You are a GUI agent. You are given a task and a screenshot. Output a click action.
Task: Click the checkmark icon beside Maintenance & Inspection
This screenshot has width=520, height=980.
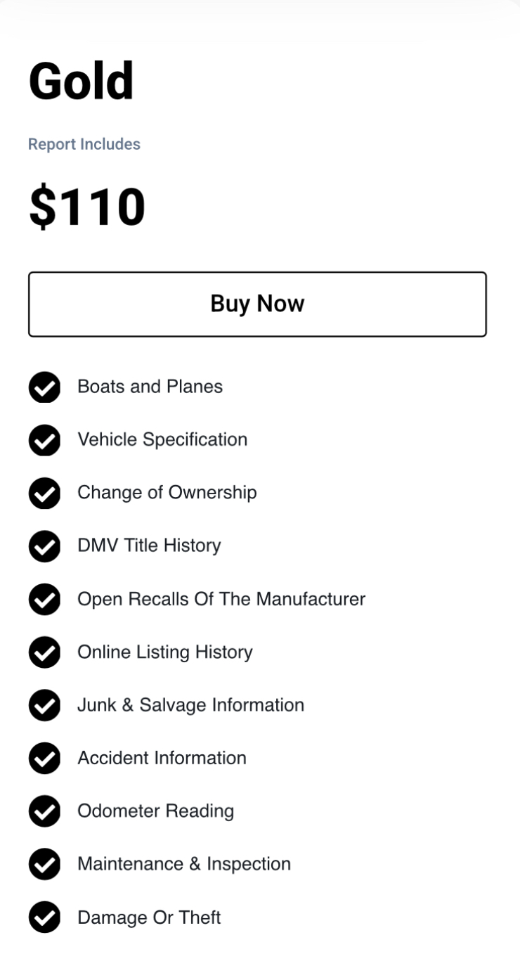[44, 864]
